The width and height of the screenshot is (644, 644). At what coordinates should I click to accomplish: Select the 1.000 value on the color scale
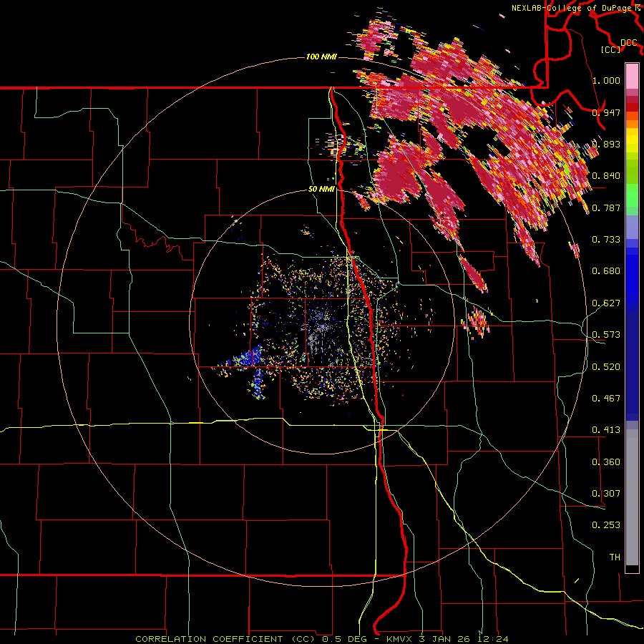pos(606,80)
